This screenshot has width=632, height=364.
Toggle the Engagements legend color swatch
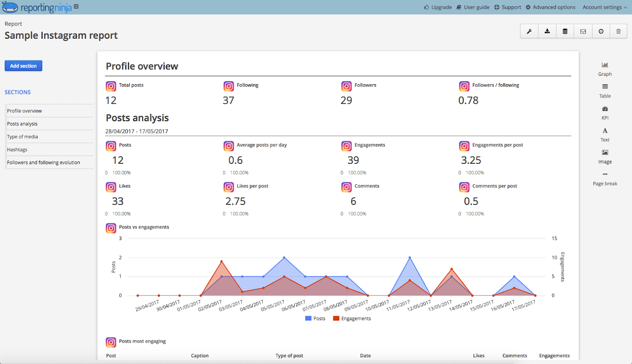tap(336, 318)
